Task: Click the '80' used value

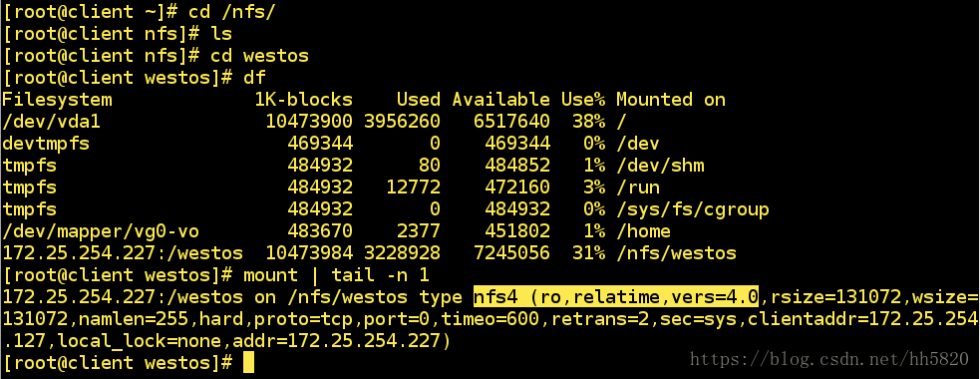Action: click(x=429, y=166)
